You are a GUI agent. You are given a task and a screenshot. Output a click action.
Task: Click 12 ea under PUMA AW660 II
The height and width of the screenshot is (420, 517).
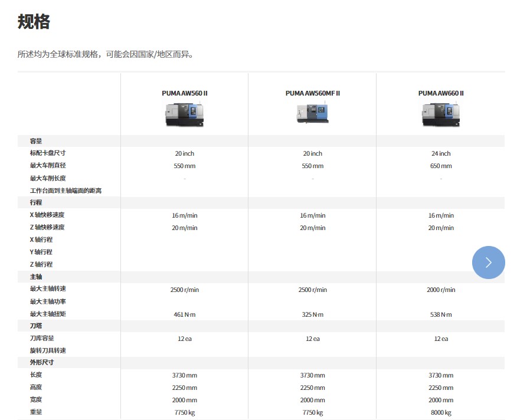[441, 339]
